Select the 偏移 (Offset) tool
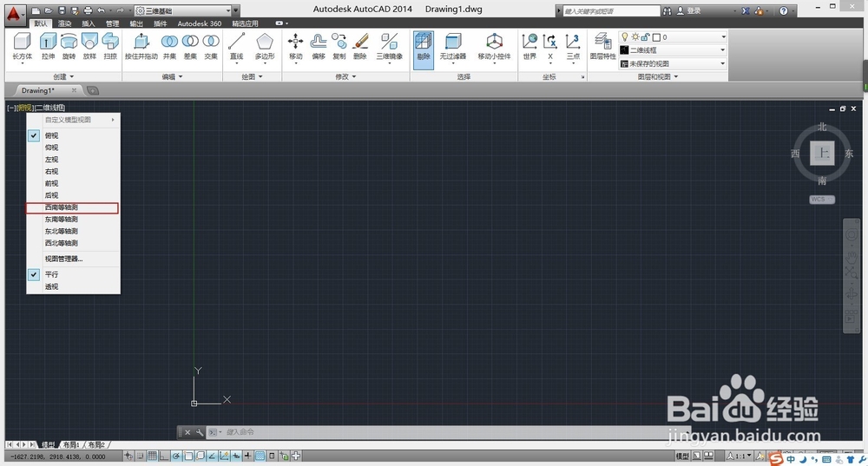This screenshot has width=868, height=466. (319, 47)
